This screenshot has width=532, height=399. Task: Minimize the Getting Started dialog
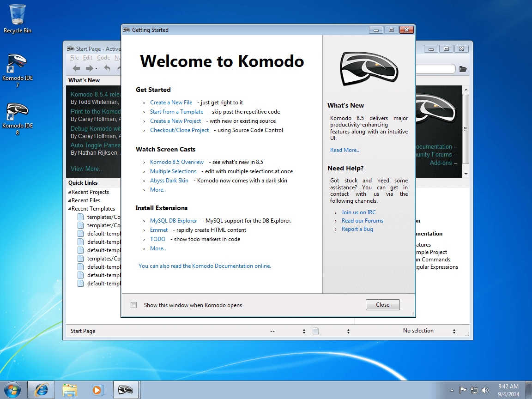[376, 30]
